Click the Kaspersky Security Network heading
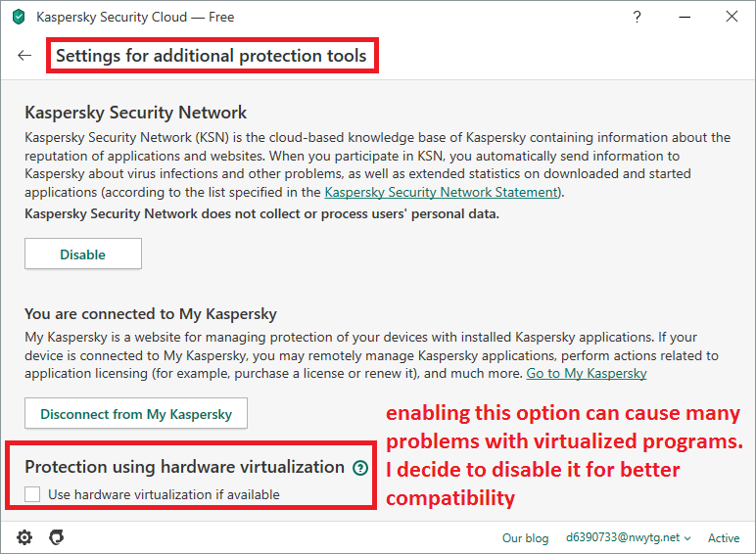The width and height of the screenshot is (756, 554). pyautogui.click(x=136, y=113)
